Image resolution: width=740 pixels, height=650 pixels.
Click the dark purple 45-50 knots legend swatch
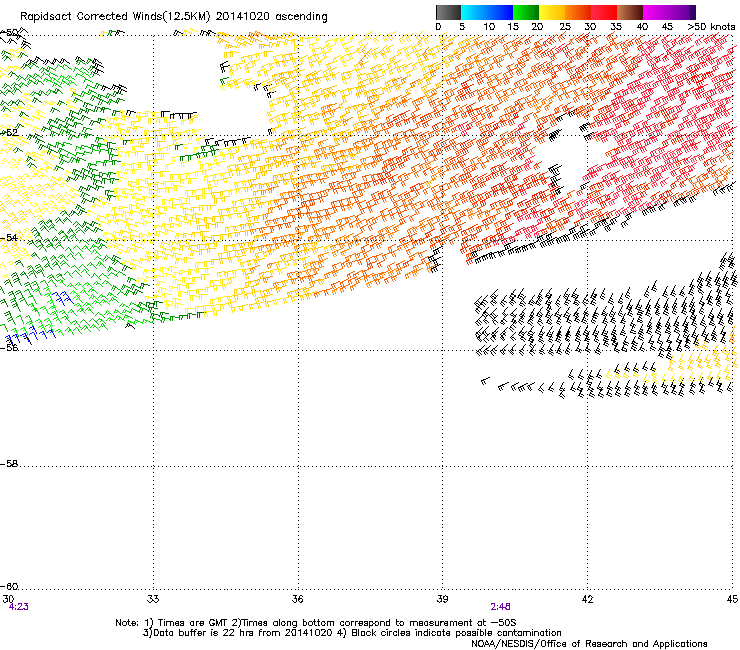(682, 12)
